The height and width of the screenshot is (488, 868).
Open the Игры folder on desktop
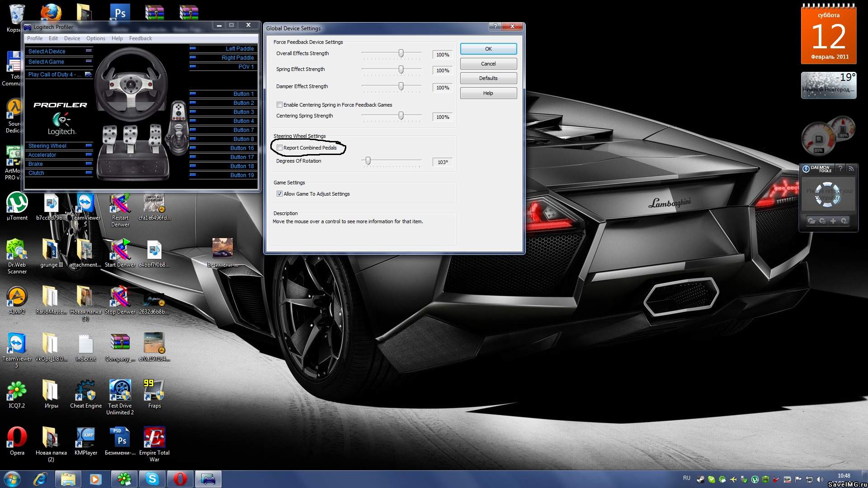(51, 394)
